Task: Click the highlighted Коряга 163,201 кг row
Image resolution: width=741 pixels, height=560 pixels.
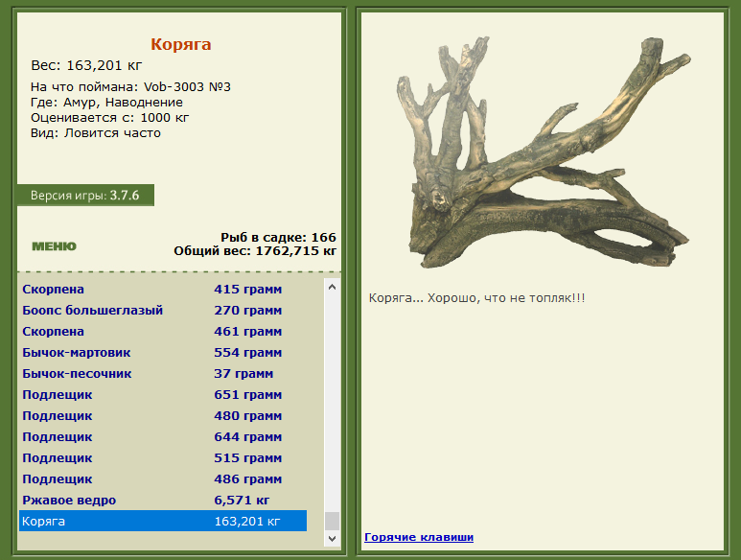Action: (x=163, y=521)
